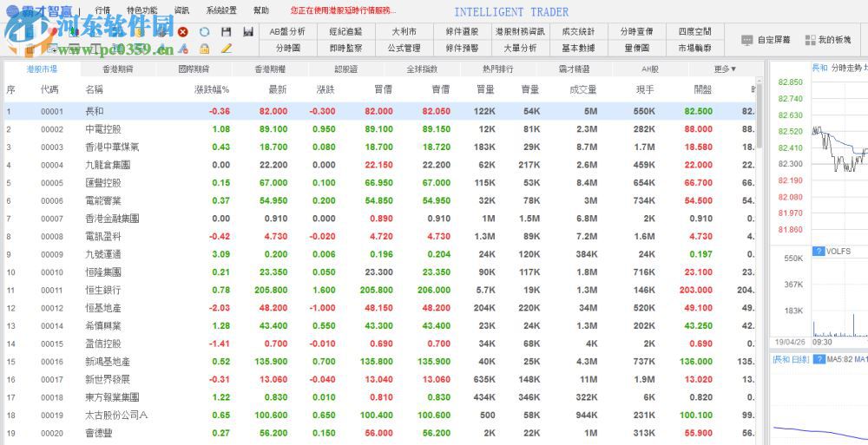The width and height of the screenshot is (868, 445).
Task: Click the 長和 name in the first row
Action: point(94,111)
